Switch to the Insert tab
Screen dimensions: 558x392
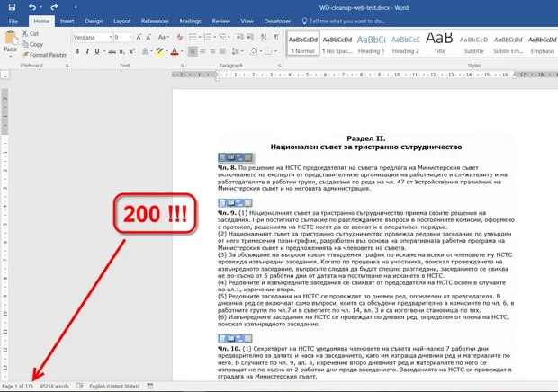pos(67,22)
